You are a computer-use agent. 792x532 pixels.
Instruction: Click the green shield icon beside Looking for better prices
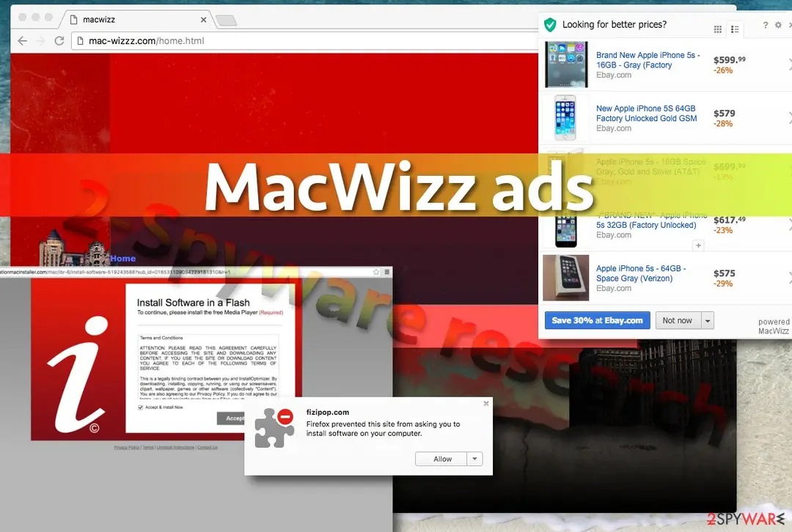pyautogui.click(x=550, y=24)
